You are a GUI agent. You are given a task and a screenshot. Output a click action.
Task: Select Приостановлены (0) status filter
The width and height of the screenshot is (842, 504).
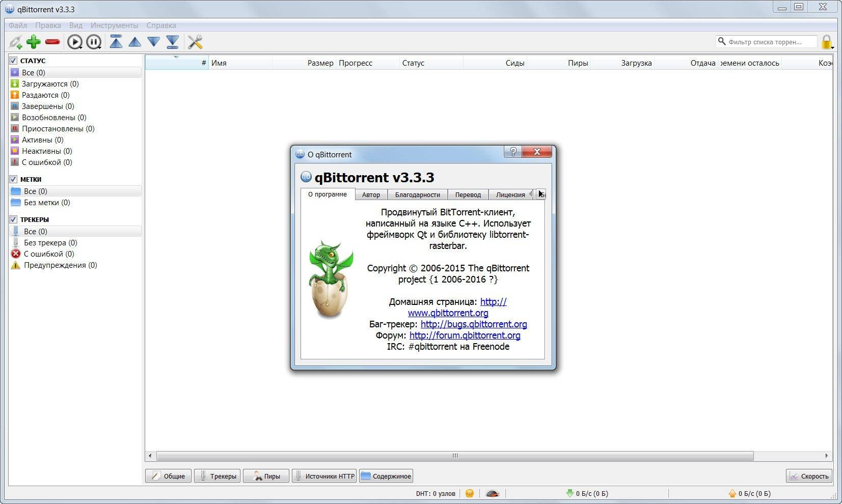[75, 128]
